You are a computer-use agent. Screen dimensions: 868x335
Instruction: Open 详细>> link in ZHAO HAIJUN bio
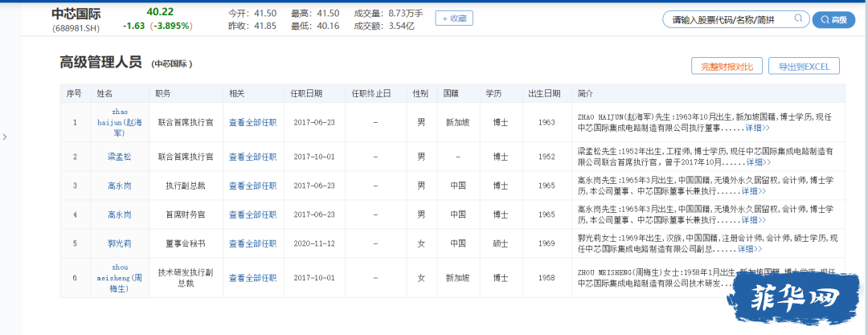pyautogui.click(x=758, y=128)
